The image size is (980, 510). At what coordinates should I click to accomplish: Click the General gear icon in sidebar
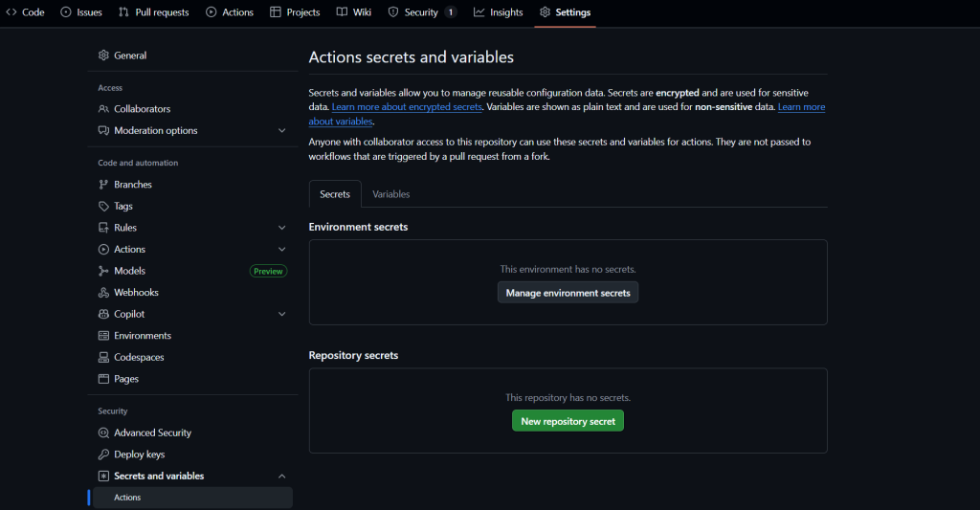point(103,55)
